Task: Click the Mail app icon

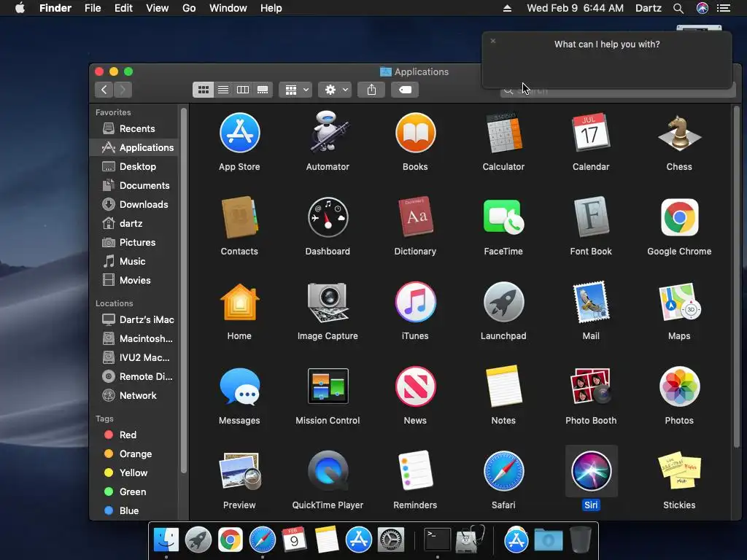Action: pyautogui.click(x=591, y=302)
